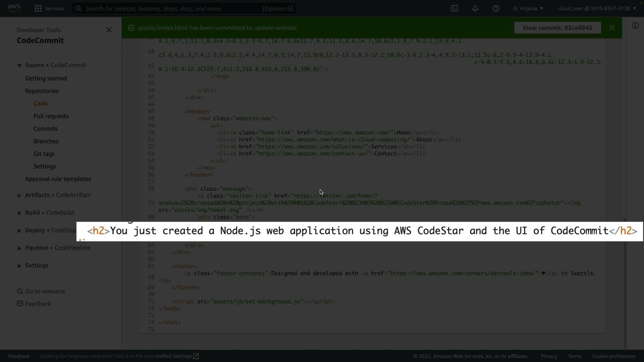644x362 pixels.
Task: Expand the Artifacts CodeArtifact section
Action: 19,195
